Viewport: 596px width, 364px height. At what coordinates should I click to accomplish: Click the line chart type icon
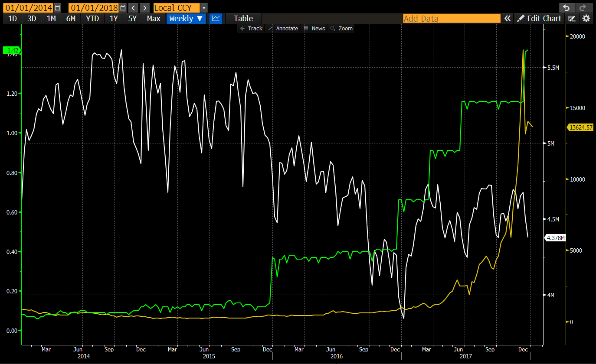(x=216, y=18)
